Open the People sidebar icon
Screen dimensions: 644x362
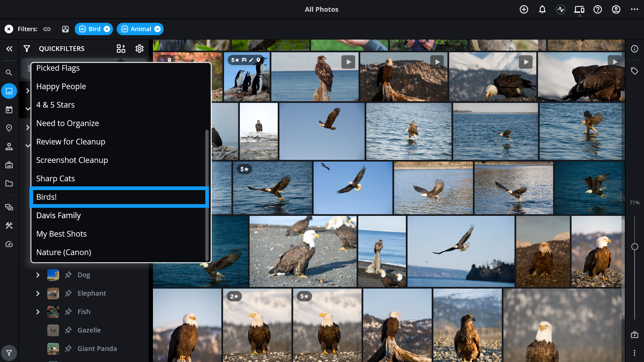(x=9, y=146)
